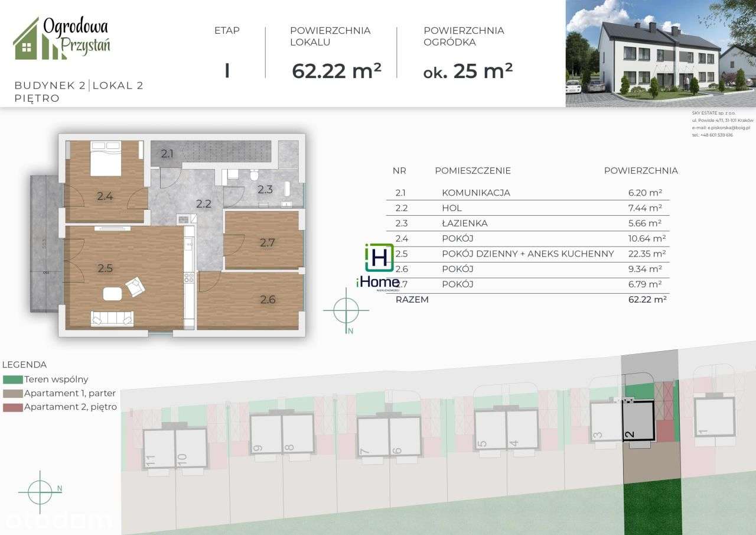The width and height of the screenshot is (756, 535).
Task: Select the coffee table in room 2.5
Action: coord(113,293)
